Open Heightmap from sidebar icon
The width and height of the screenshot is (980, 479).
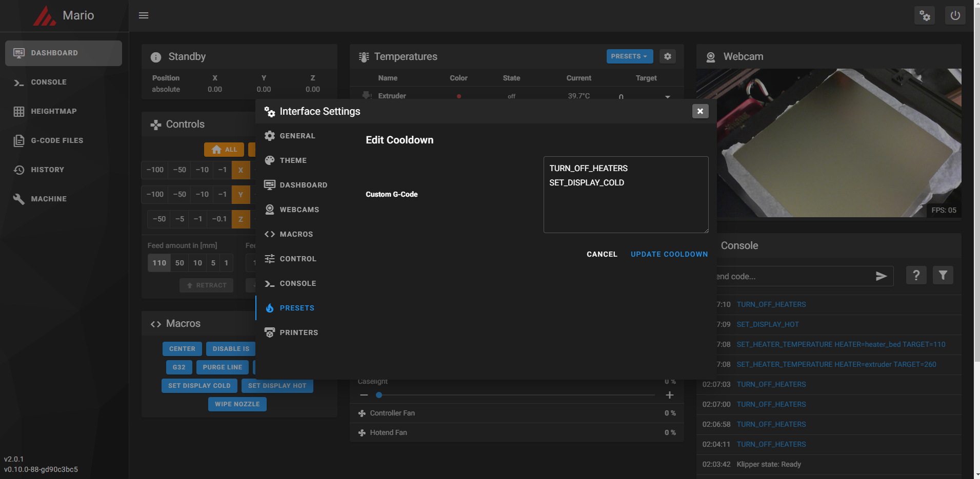tap(19, 111)
